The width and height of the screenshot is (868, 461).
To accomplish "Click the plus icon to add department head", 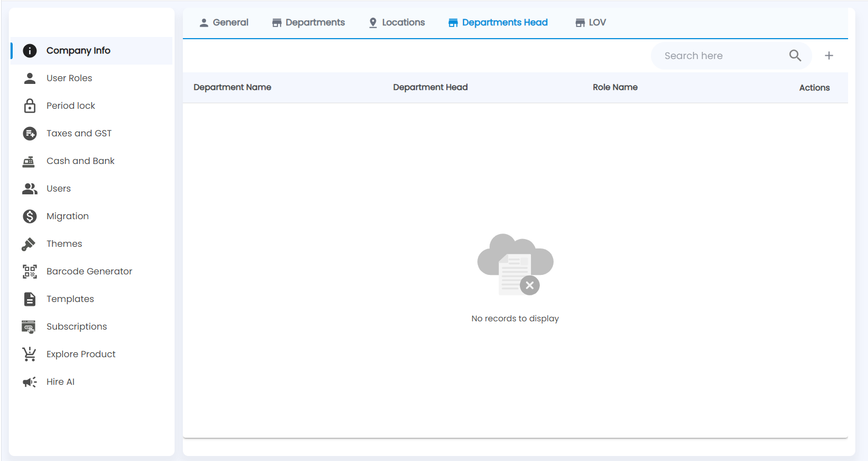I will pos(829,55).
